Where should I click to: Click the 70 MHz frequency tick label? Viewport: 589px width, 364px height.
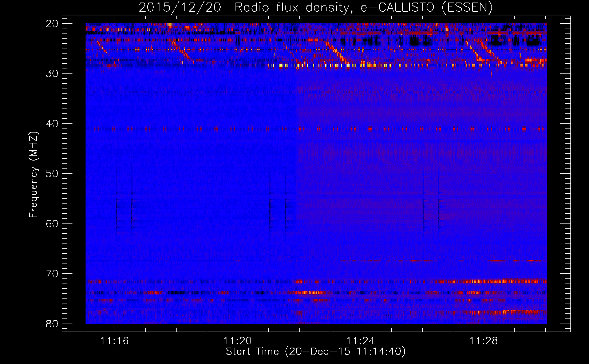coord(52,274)
